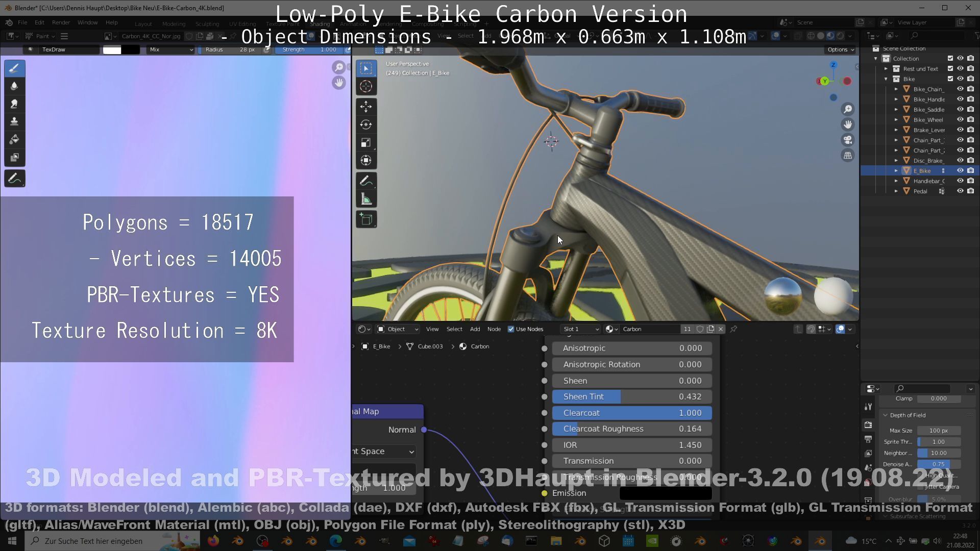The height and width of the screenshot is (551, 980).
Task: Click the viewport pan hand icon
Action: pos(848,124)
